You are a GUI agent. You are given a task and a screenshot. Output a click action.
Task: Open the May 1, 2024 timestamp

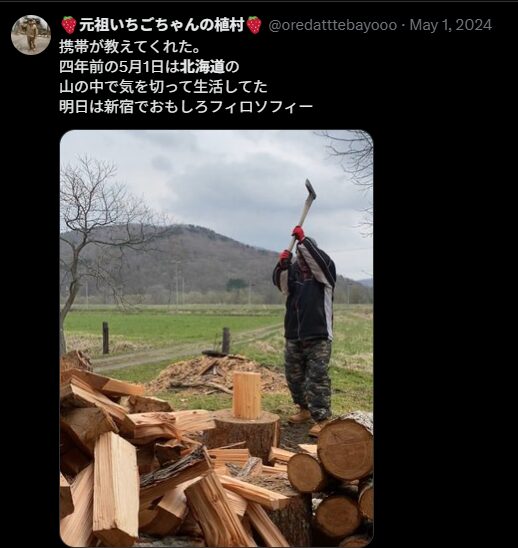[x=451, y=26]
